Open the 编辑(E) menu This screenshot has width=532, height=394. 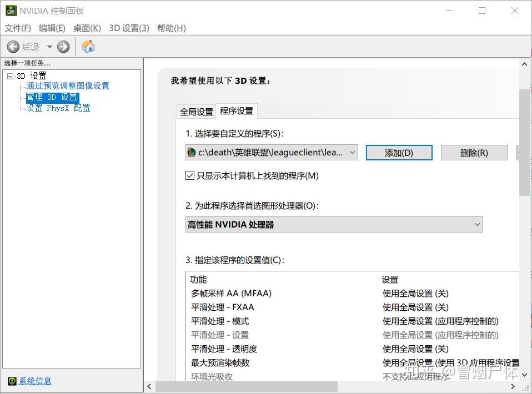click(x=52, y=28)
